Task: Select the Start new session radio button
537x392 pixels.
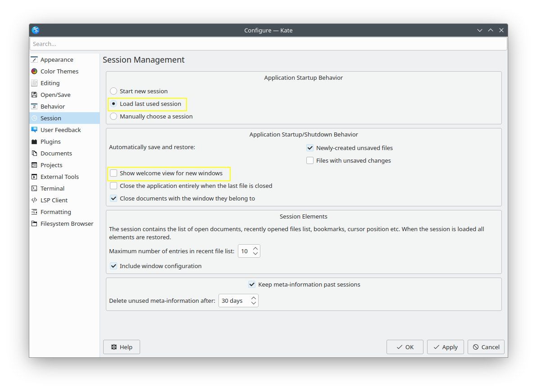Action: click(114, 91)
